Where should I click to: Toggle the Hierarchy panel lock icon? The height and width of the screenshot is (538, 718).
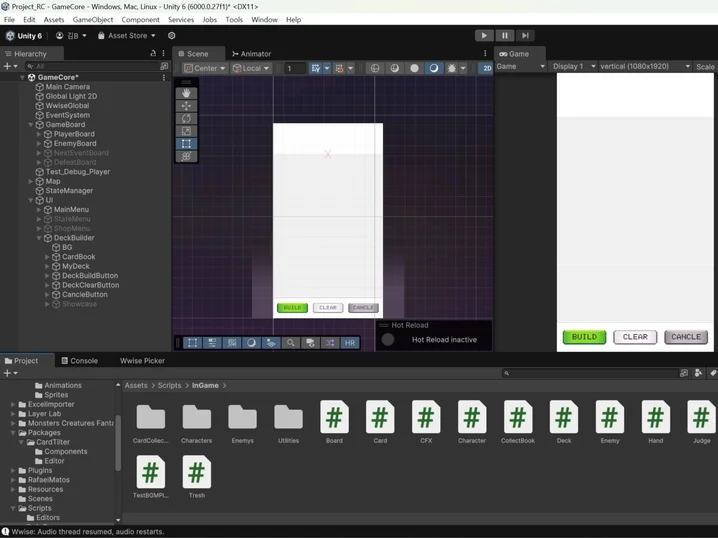[x=153, y=54]
